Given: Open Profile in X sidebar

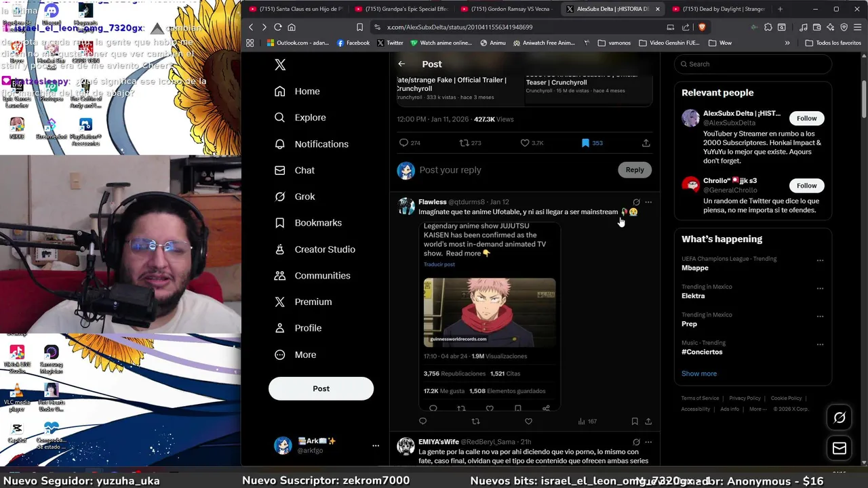Looking at the screenshot, I should [x=298, y=328].
